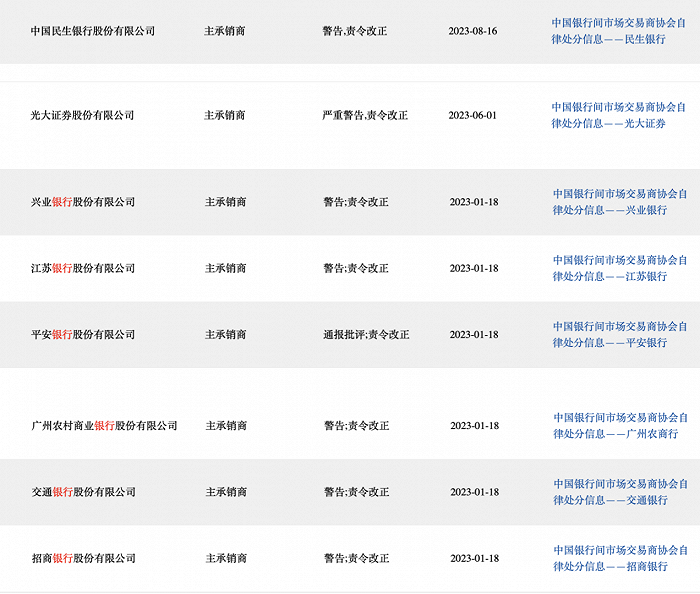This screenshot has height=594, width=700.
Task: Select the company name 交通银行股份有限公司
Action: coord(83,492)
